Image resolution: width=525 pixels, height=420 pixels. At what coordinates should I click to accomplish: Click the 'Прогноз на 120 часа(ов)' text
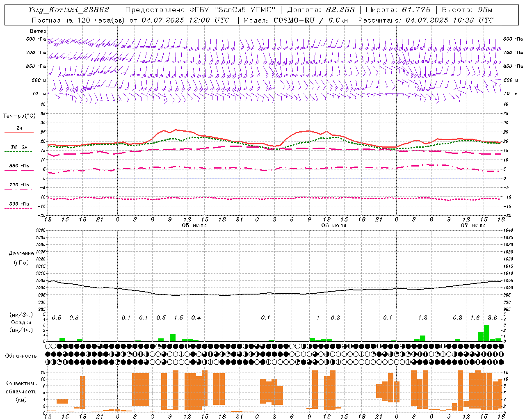[79, 20]
